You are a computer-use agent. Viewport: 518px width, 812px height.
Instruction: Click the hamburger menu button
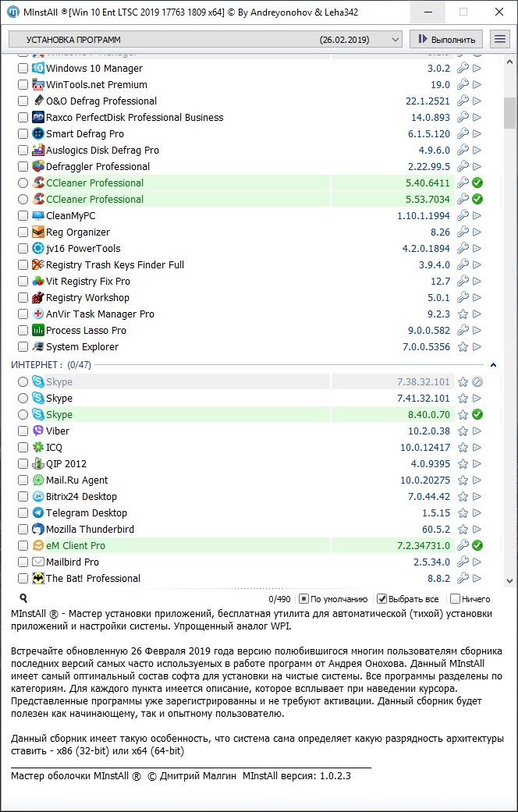coord(499,39)
